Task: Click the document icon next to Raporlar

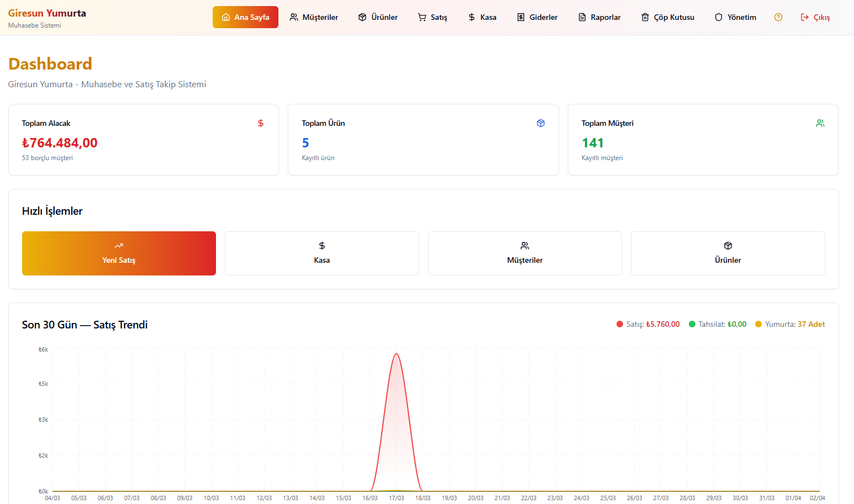Action: [582, 17]
